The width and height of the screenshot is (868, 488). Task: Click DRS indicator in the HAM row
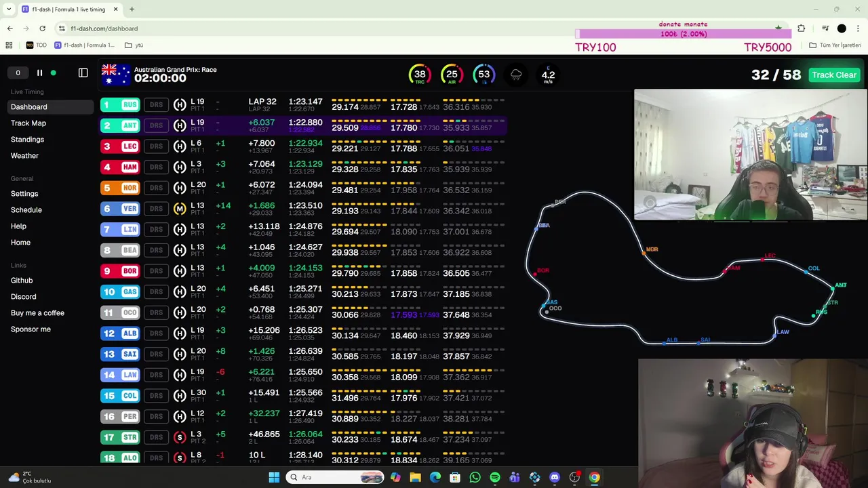(157, 167)
